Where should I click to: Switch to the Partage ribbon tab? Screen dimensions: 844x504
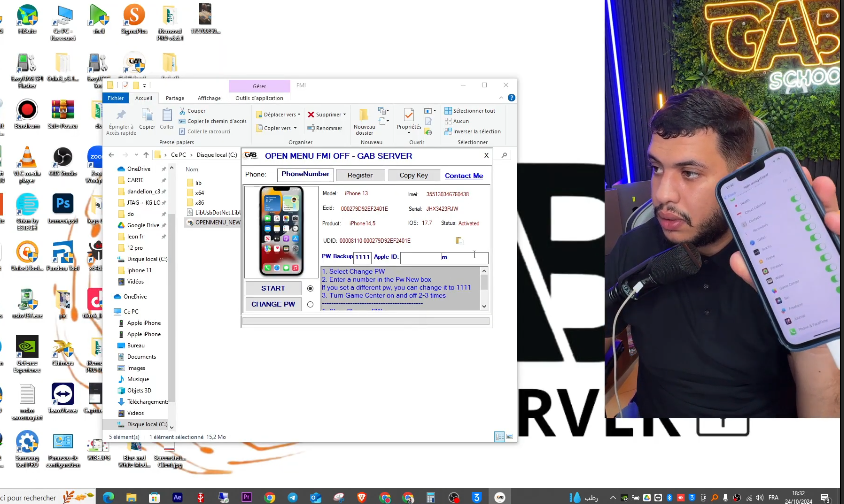click(x=174, y=98)
